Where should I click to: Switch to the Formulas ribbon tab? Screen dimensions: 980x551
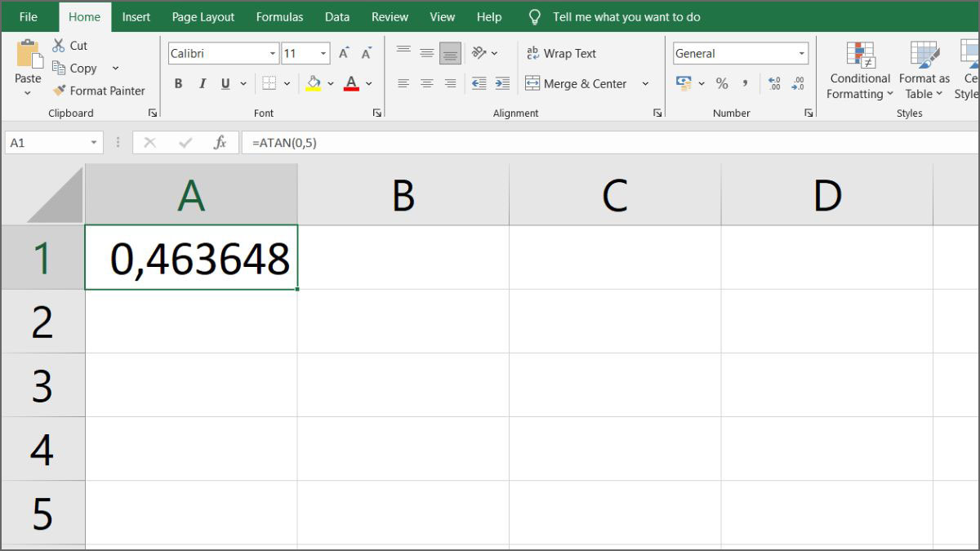pyautogui.click(x=279, y=16)
